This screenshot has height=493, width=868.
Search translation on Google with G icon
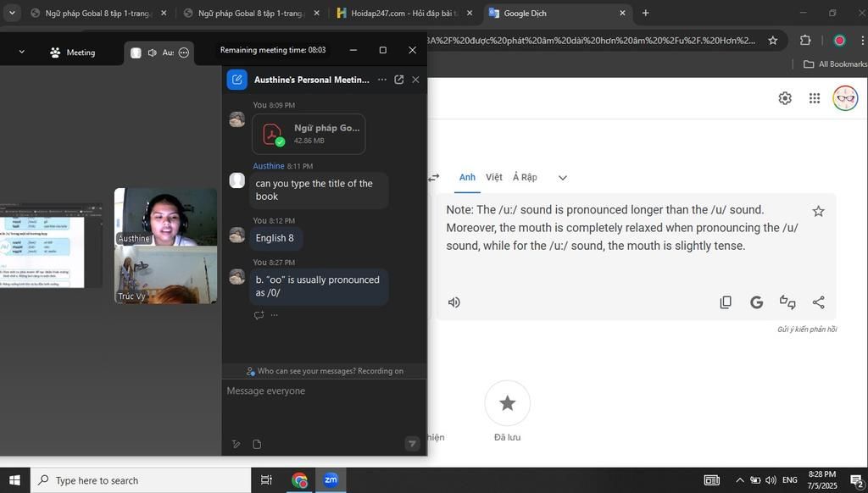[x=756, y=302]
